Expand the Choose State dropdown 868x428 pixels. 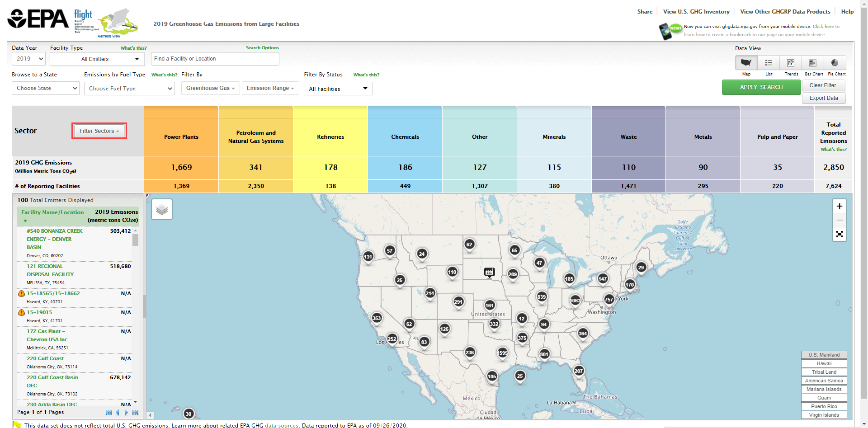(x=46, y=88)
